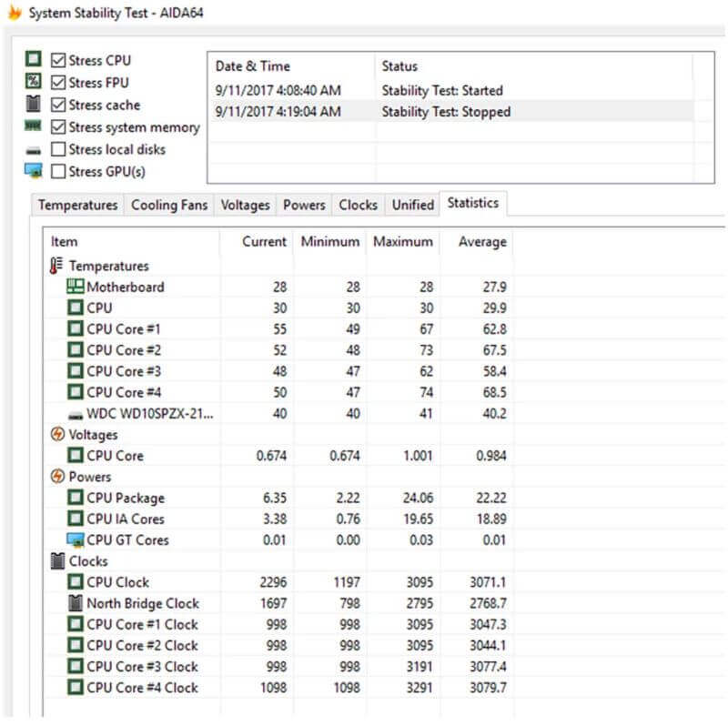Switch to the Clocks tab
This screenshot has width=728, height=726.
click(x=358, y=206)
